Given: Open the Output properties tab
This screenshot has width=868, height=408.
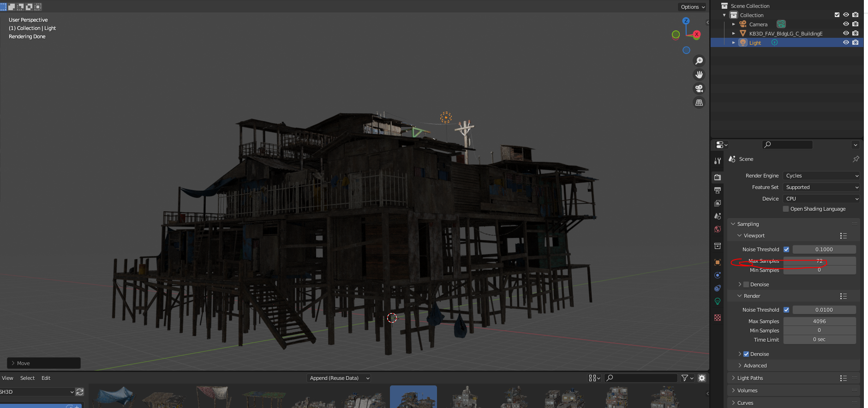Looking at the screenshot, I should (x=718, y=190).
